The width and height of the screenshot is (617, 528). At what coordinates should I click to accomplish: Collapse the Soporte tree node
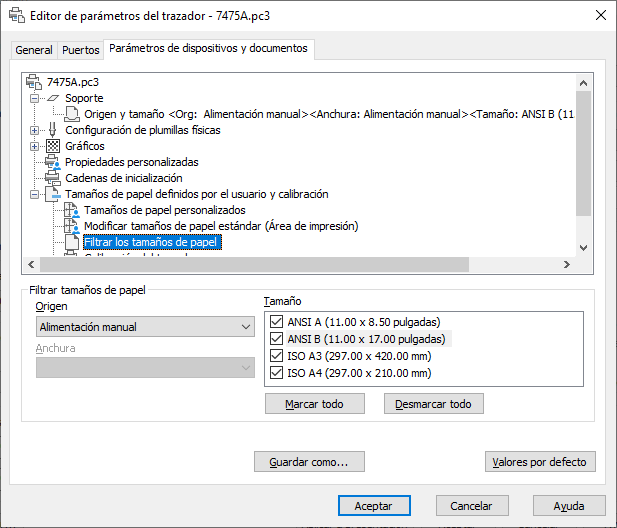(35, 98)
